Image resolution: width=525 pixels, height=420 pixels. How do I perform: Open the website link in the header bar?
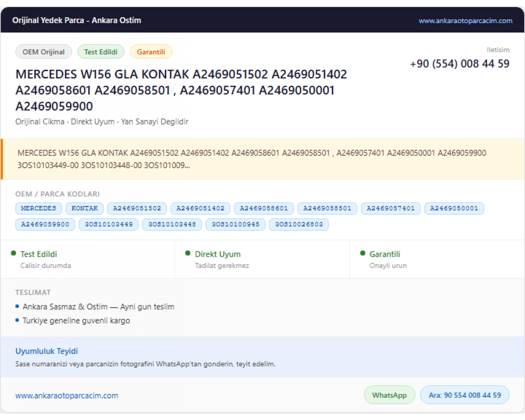[x=465, y=21]
